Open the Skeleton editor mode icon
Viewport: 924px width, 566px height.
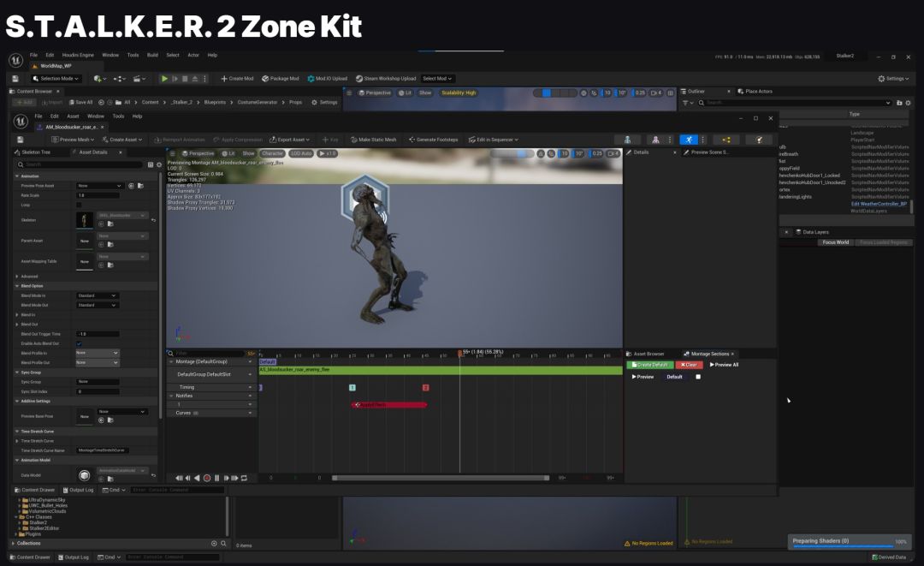pyautogui.click(x=628, y=140)
